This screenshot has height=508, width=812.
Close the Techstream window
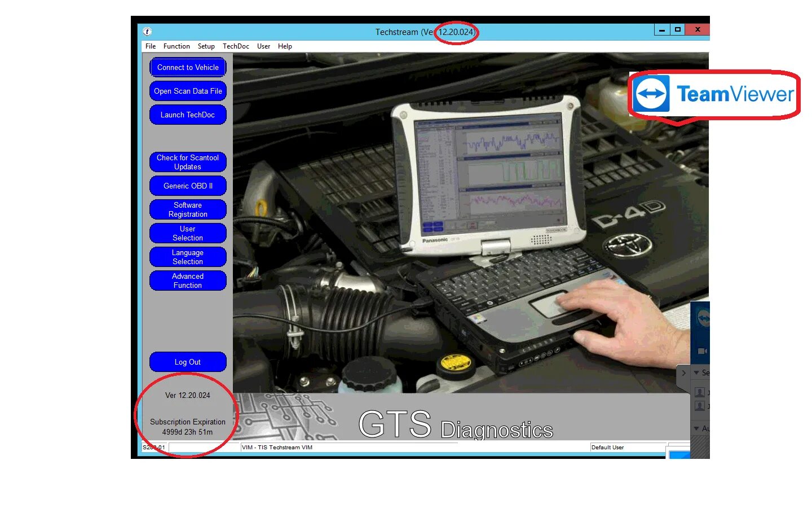click(x=698, y=29)
